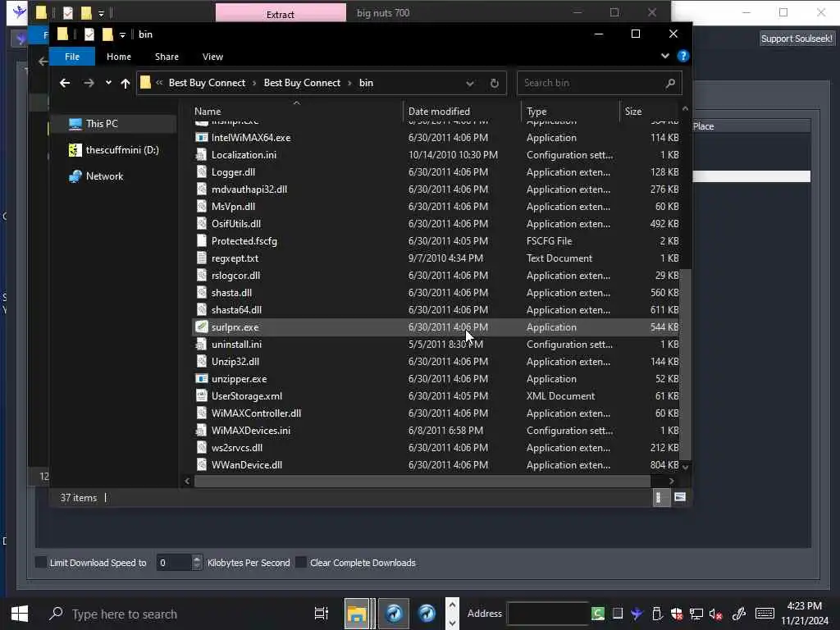Toggle Clear Complete Downloads checkbox

301,563
